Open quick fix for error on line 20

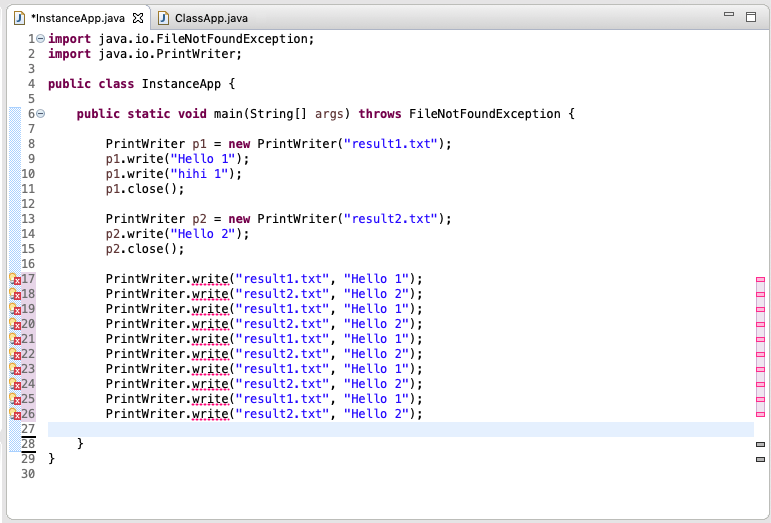tap(15, 324)
